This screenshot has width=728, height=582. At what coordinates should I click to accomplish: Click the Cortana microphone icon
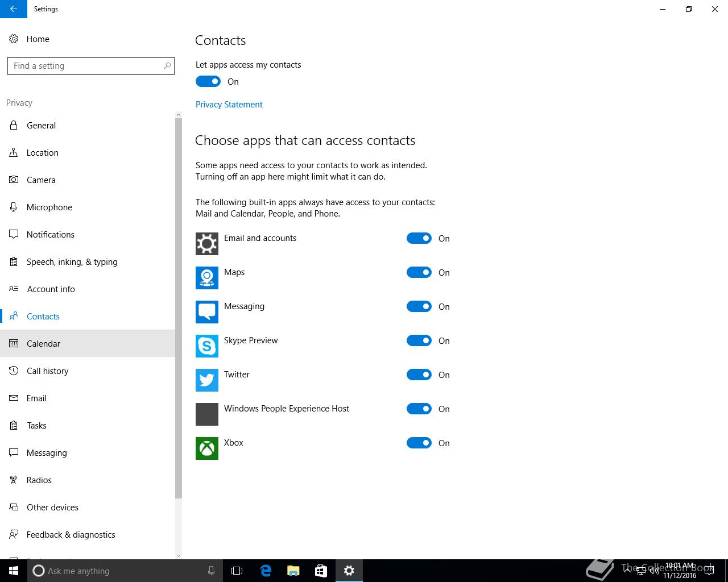pos(211,571)
